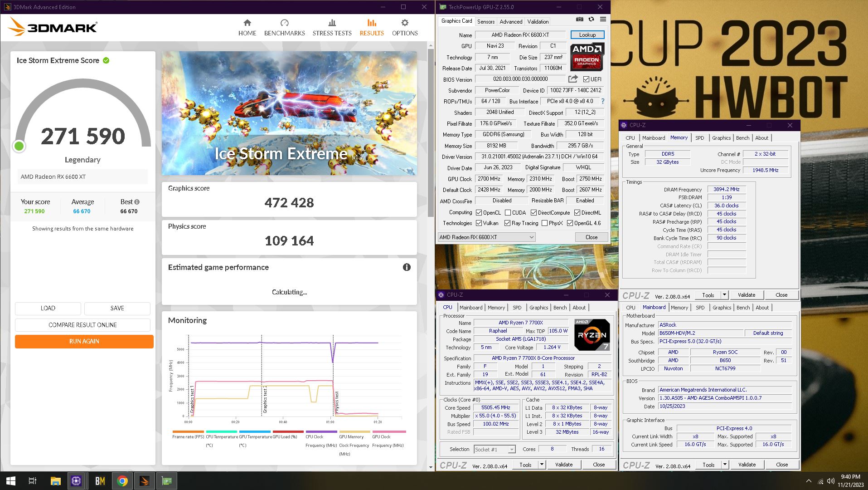Open OPTIONS gear in 3DMark
Screen dimensions: 868x490
click(x=405, y=28)
